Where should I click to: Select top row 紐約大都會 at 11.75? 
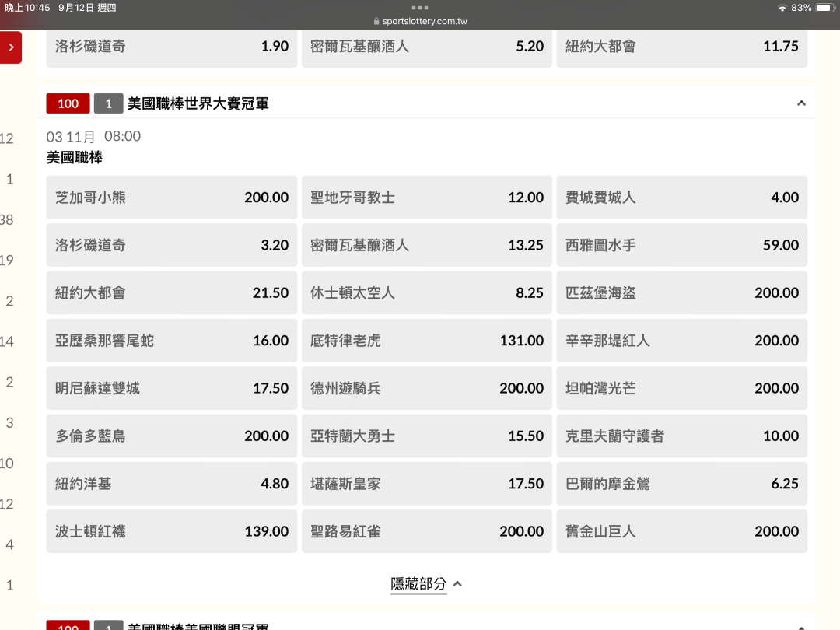(x=681, y=48)
